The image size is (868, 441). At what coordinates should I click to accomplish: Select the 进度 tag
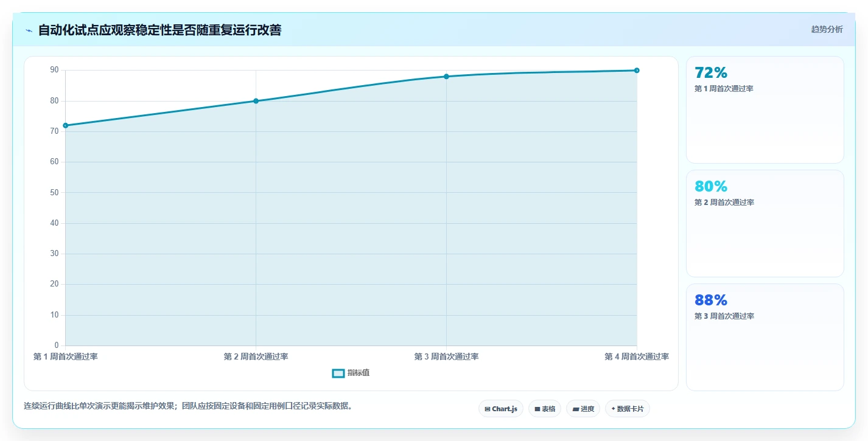(x=583, y=409)
